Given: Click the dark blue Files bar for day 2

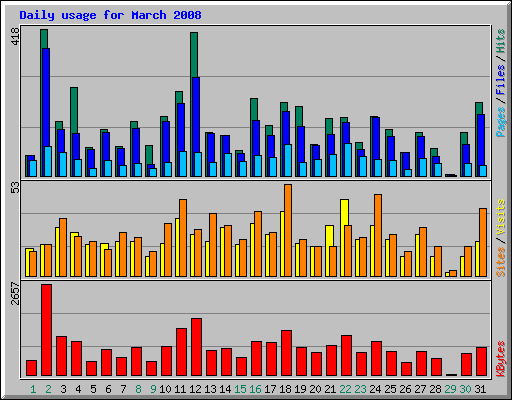Looking at the screenshot, I should 46,97.
